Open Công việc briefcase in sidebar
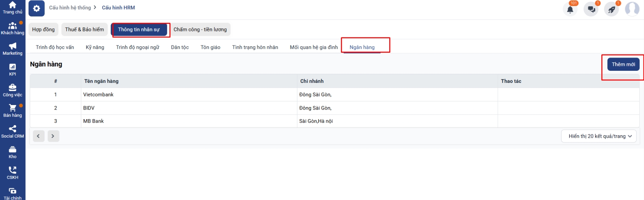 coord(12,88)
